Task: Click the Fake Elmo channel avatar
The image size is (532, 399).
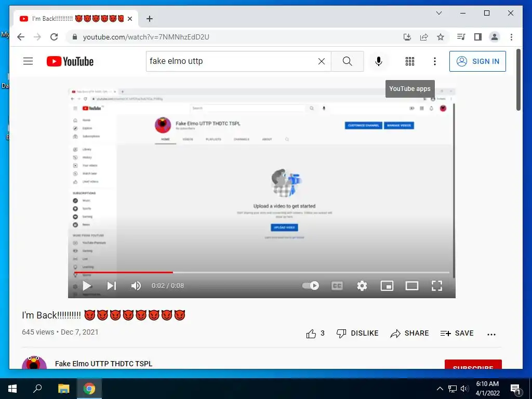Action: coord(34,362)
